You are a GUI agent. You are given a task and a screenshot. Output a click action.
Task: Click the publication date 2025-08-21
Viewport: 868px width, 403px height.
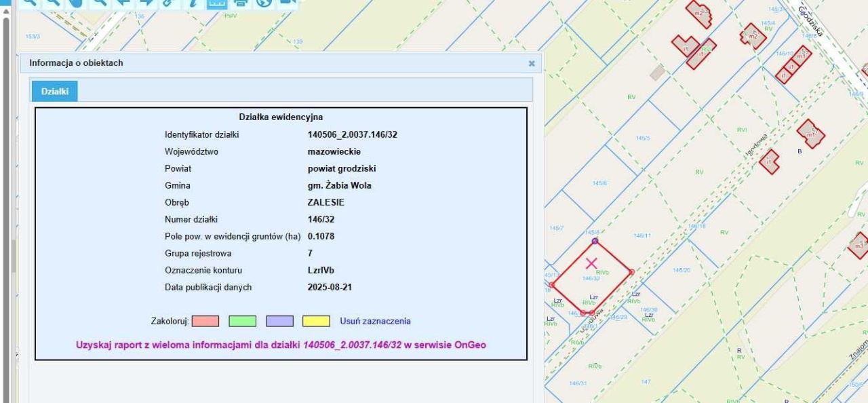[330, 287]
